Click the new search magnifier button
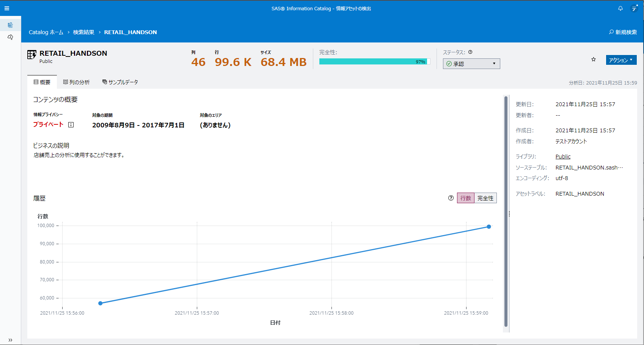The width and height of the screenshot is (644, 345). [x=623, y=32]
